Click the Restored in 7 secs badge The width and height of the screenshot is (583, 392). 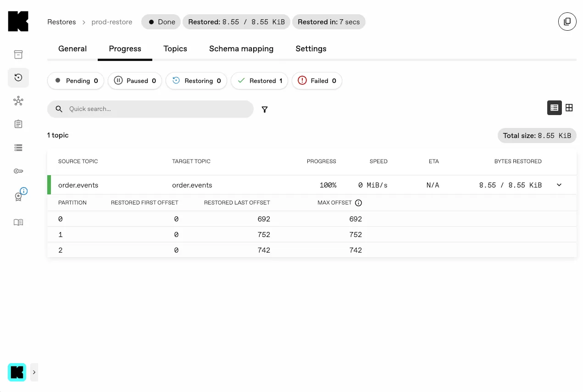click(329, 22)
